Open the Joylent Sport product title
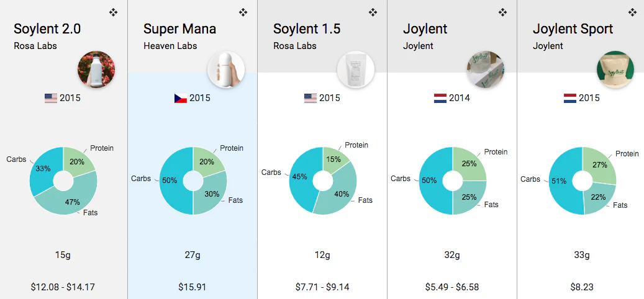The height and width of the screenshot is (299, 644). (x=573, y=29)
